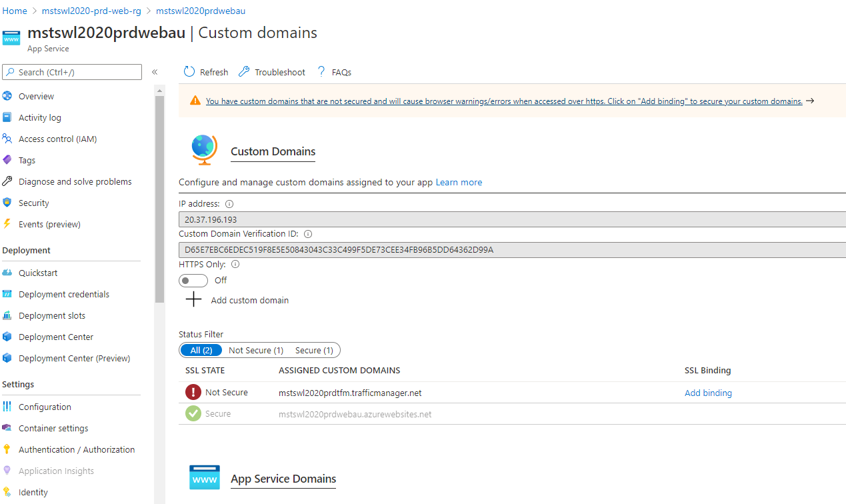846x504 pixels.
Task: Click the ASSIGNED CUSTOM DOMAINS column header
Action: [x=339, y=371]
